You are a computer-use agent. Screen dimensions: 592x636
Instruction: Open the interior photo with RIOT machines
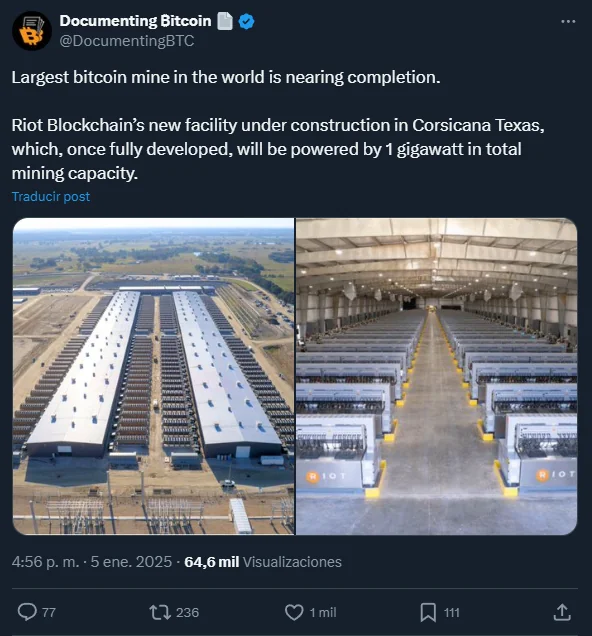tap(436, 376)
